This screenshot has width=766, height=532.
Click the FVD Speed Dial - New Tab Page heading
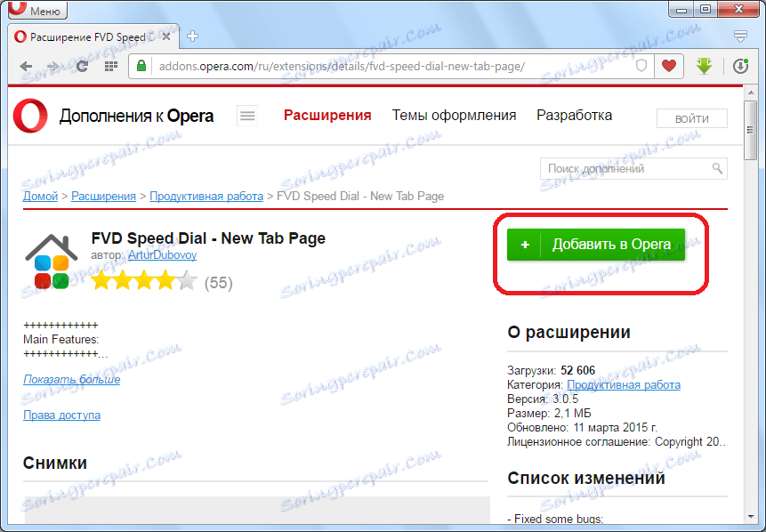[x=208, y=238]
